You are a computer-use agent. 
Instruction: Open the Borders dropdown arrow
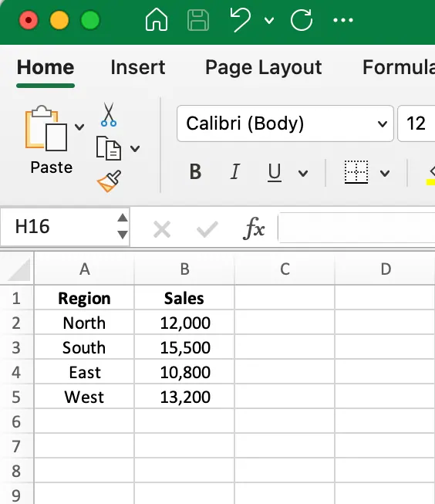click(x=385, y=174)
